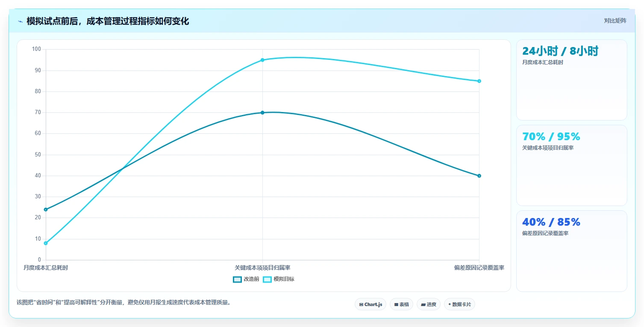Click 改造前 data point at 关键成本项目归属率 (70)
Viewport: 644px width, 327px height.
pyautogui.click(x=262, y=112)
